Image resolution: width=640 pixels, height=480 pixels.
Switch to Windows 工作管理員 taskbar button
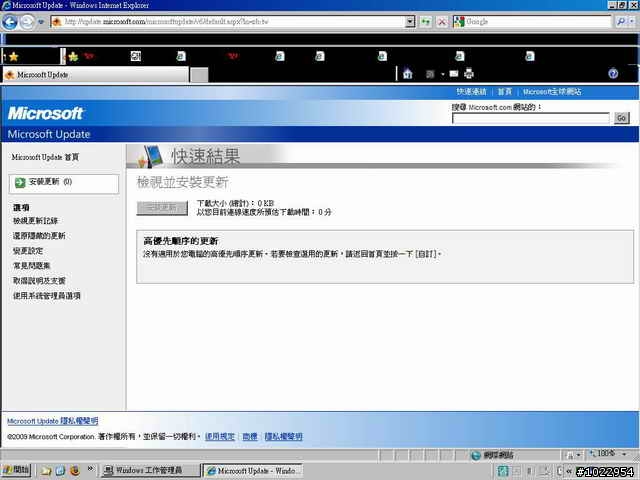[150, 471]
